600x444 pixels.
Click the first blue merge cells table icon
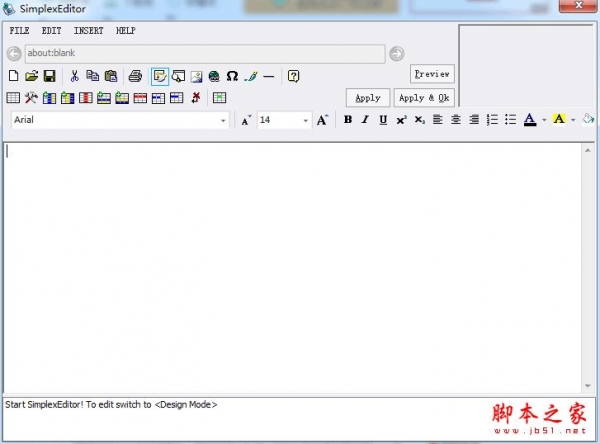click(x=158, y=98)
